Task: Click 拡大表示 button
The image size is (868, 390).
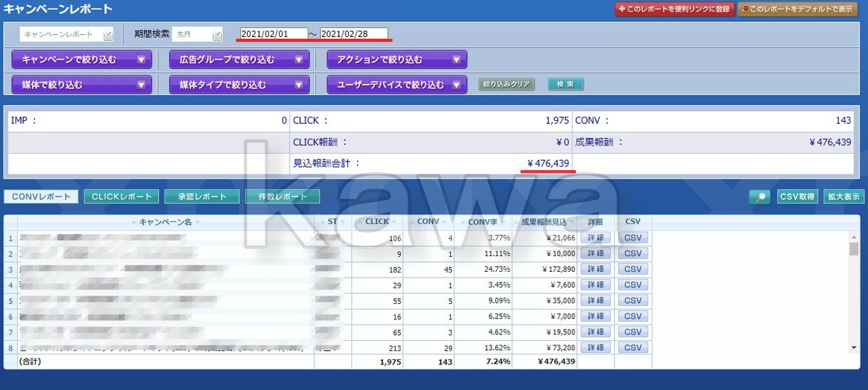Action: 844,197
